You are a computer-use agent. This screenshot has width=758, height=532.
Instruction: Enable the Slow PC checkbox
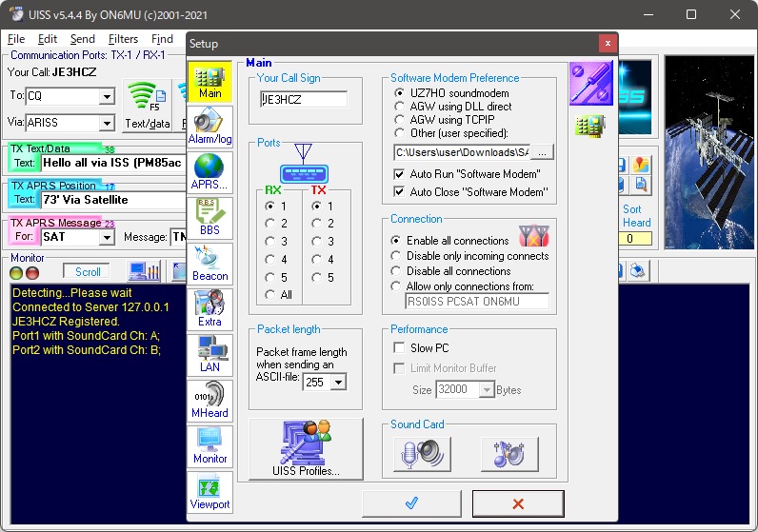400,348
